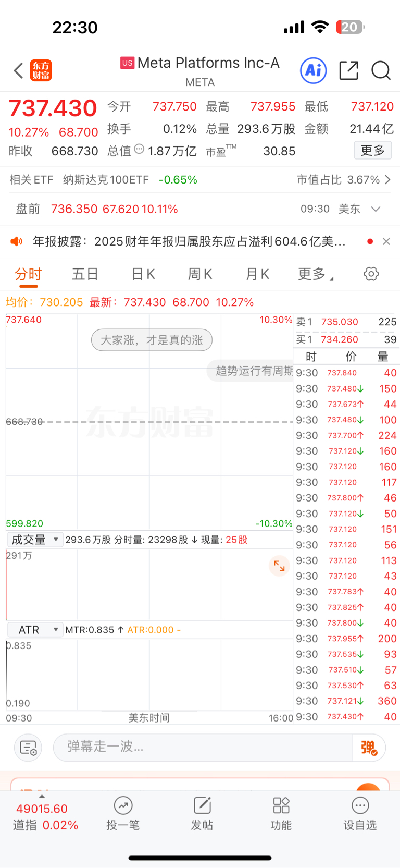Viewport: 400px width, 868px height.
Task: Switch to the 周K tab
Action: (200, 274)
